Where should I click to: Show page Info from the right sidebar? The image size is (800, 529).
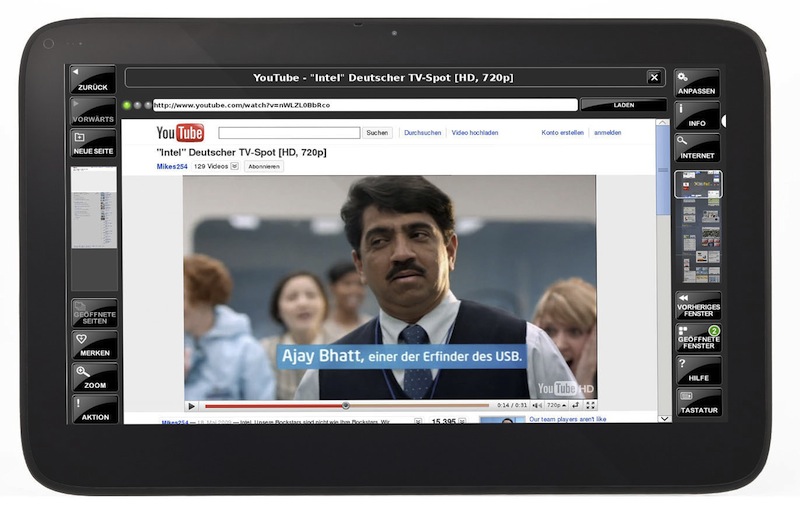tap(696, 116)
